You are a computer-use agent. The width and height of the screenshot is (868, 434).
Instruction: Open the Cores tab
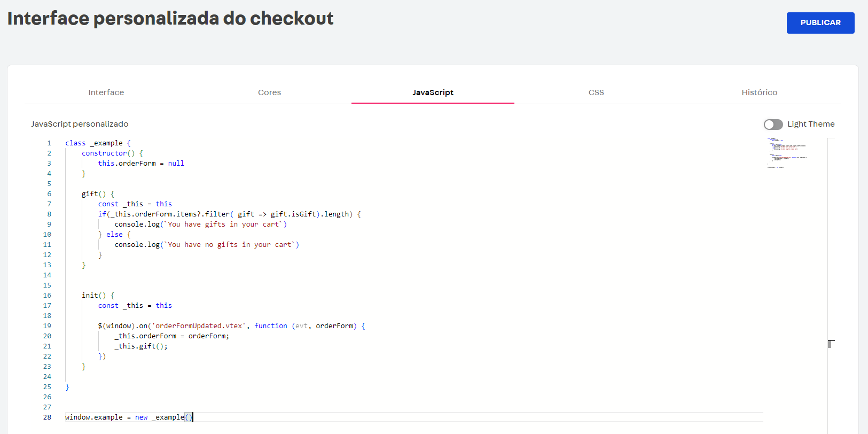coord(269,92)
